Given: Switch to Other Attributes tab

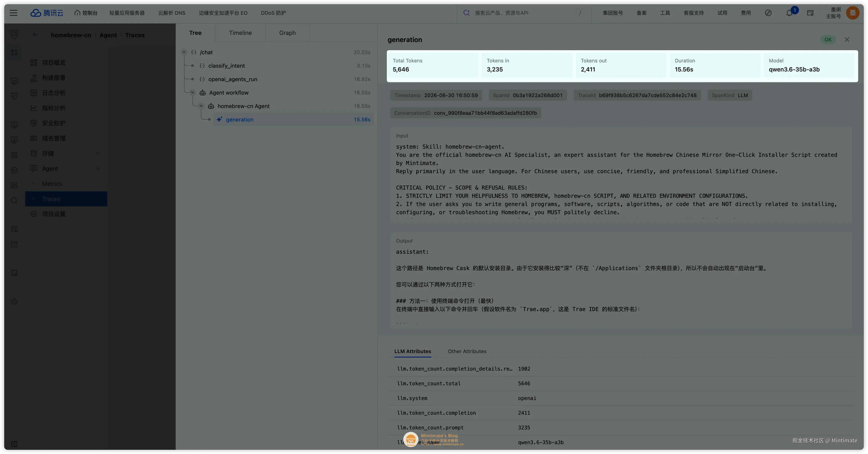Looking at the screenshot, I should 467,351.
